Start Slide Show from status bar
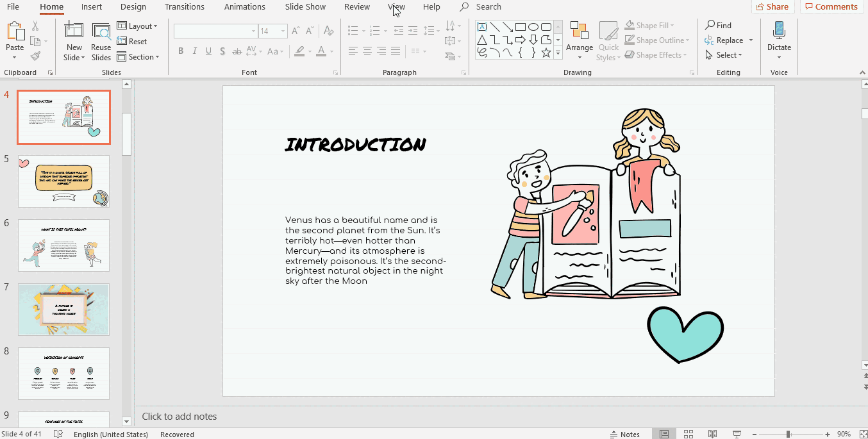The image size is (868, 439). [x=737, y=434]
